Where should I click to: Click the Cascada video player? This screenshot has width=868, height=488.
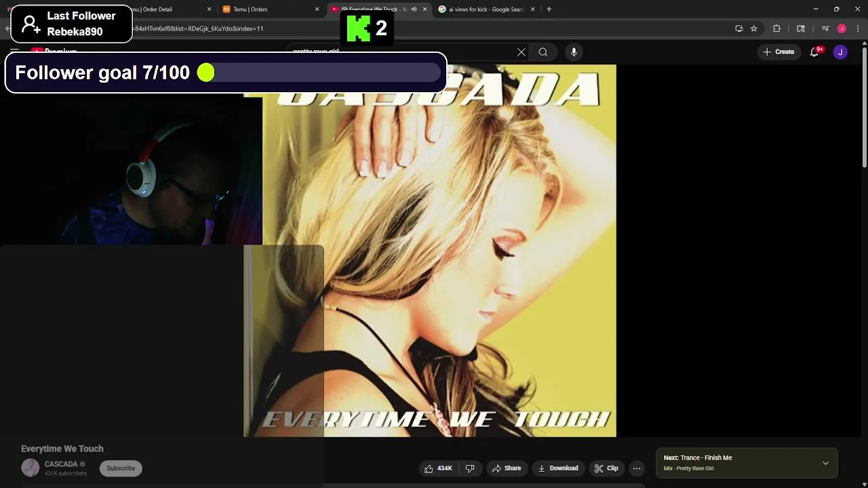[x=430, y=251]
